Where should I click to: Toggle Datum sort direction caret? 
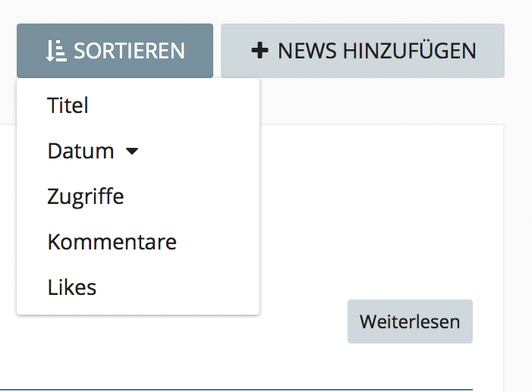(x=132, y=152)
